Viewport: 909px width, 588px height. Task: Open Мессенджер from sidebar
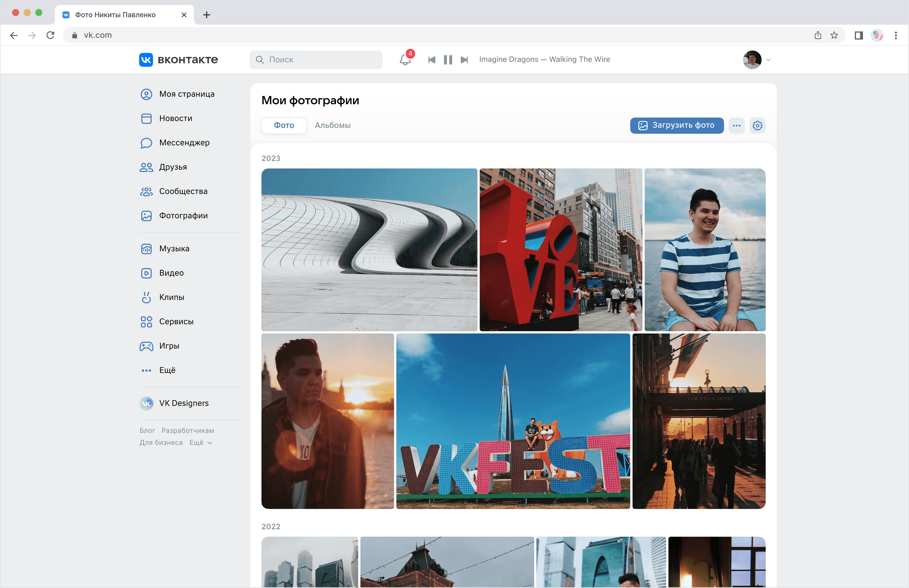(184, 143)
